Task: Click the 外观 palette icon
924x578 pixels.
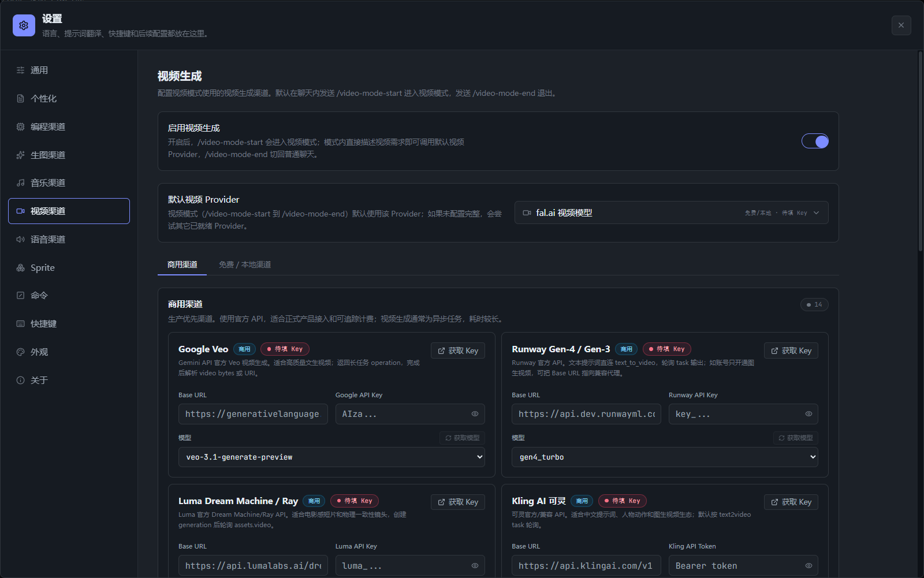Action: [20, 352]
